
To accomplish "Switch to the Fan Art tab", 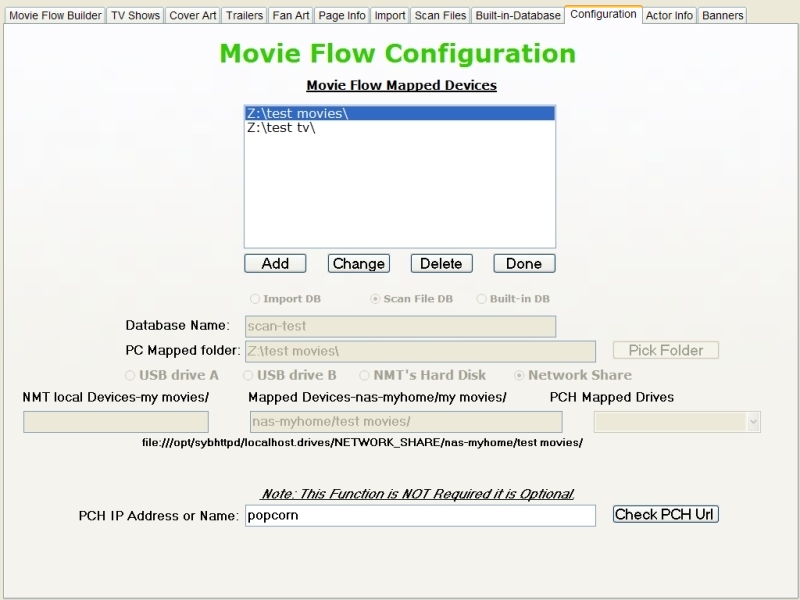I will point(291,16).
